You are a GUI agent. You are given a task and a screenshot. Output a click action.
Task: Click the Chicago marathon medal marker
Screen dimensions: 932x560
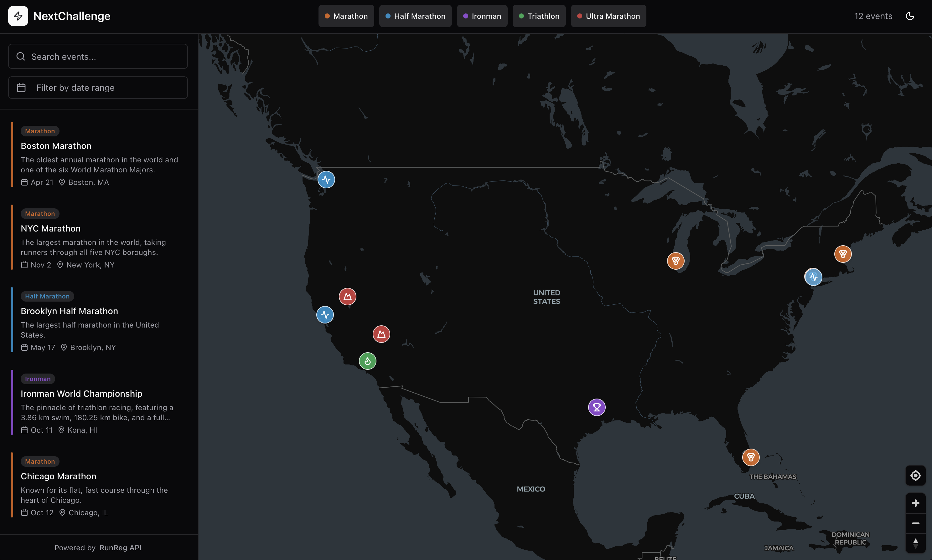click(x=676, y=261)
